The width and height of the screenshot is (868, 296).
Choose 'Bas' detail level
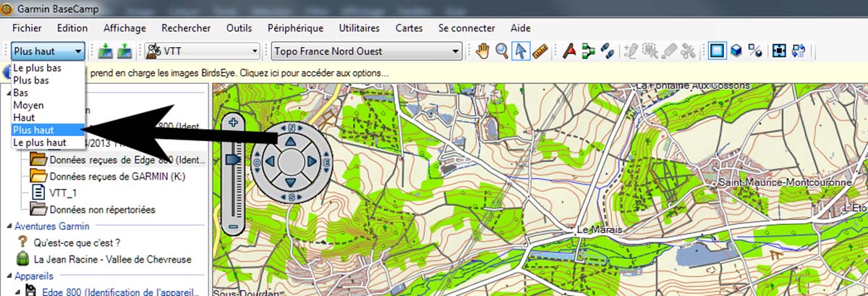click(x=48, y=93)
